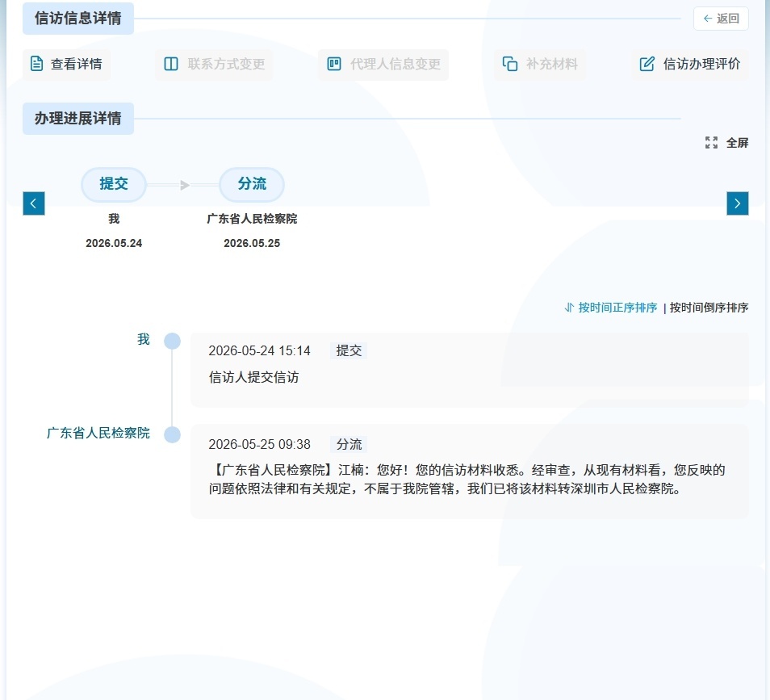Click date 2026.05.25 under 分流 step
770x700 pixels.
click(x=252, y=243)
